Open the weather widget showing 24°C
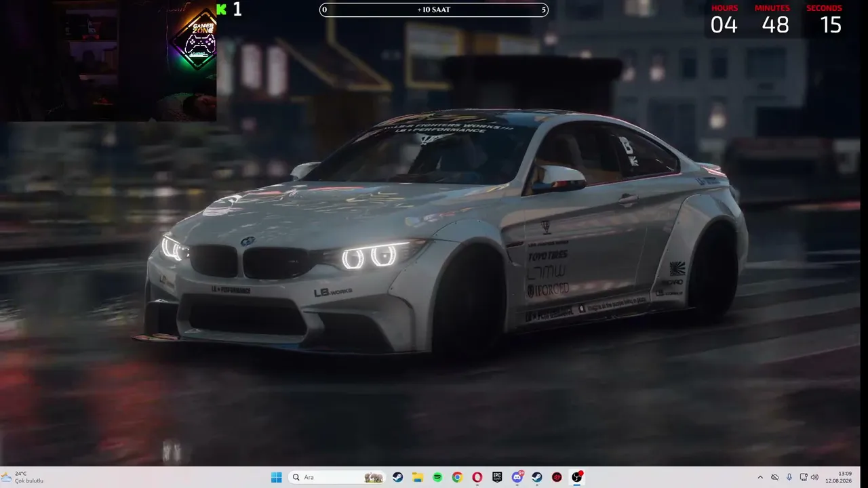 click(x=23, y=477)
